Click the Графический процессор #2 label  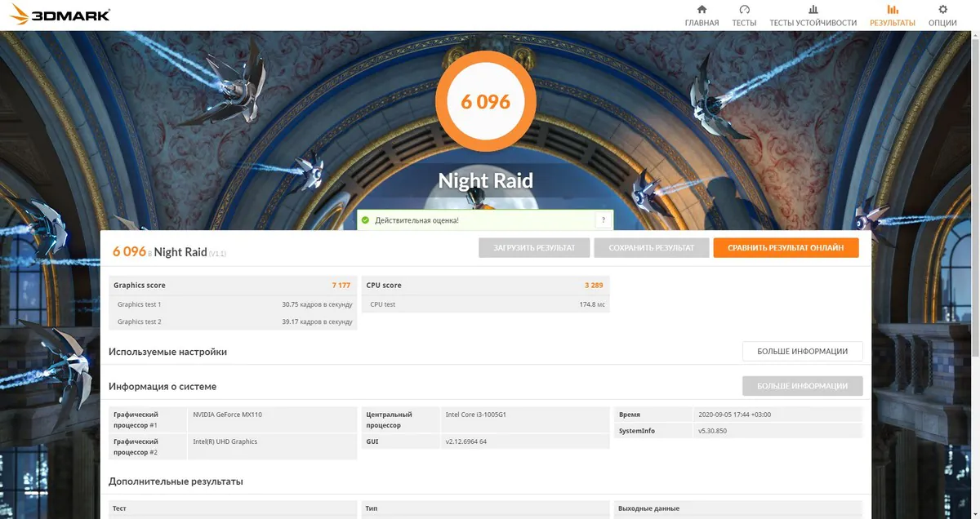pyautogui.click(x=136, y=446)
